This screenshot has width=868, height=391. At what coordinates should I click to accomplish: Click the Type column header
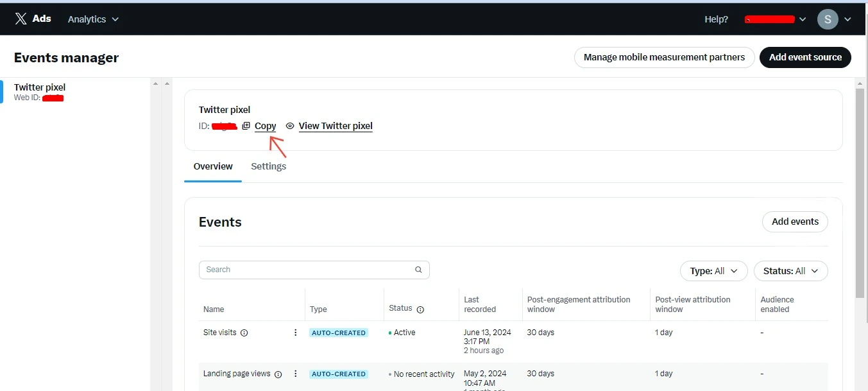[318, 309]
